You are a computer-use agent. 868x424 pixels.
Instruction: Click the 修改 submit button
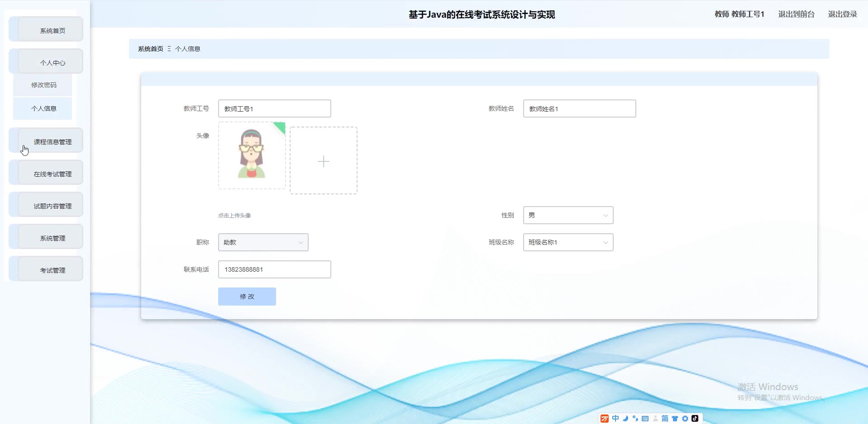click(x=247, y=297)
